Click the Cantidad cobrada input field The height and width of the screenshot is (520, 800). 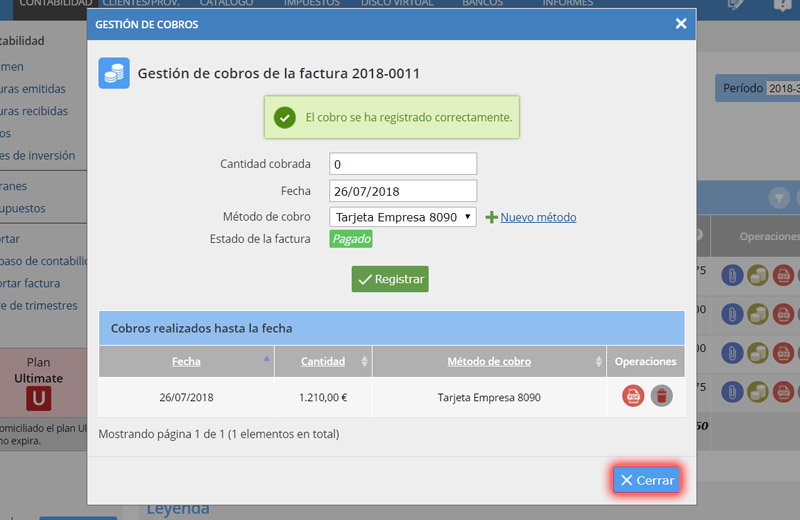(x=403, y=164)
